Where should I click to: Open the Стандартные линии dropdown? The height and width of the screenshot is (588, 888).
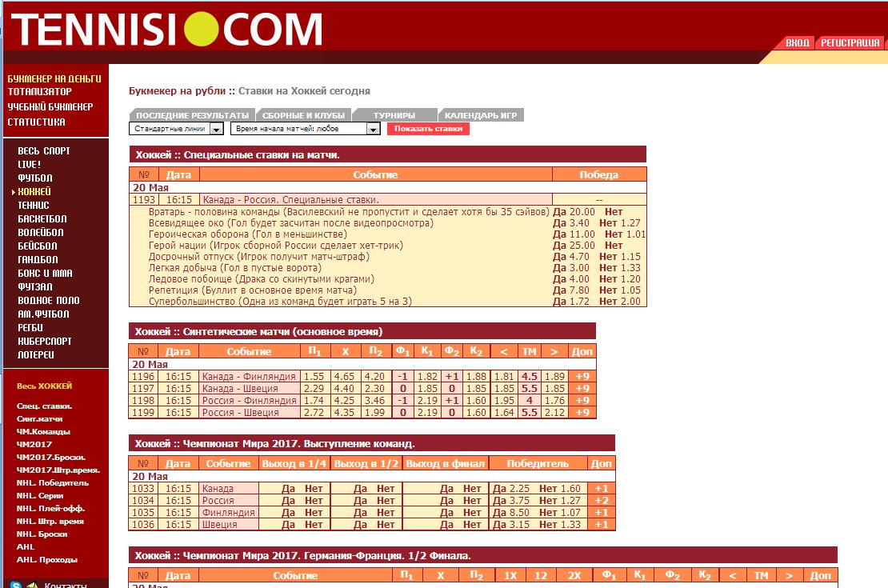[x=216, y=129]
